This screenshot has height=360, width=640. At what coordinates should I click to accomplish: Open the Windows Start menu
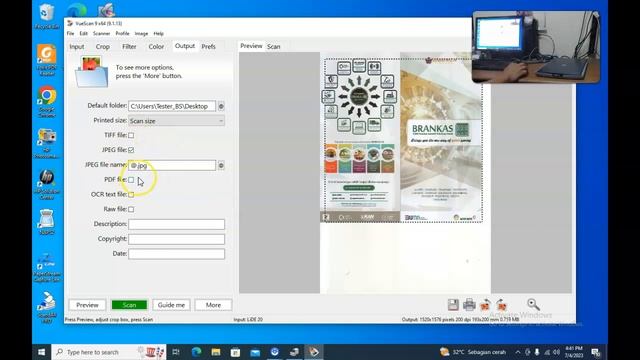42,352
